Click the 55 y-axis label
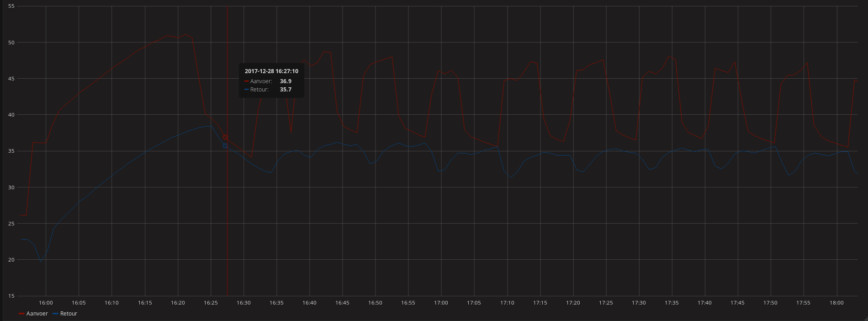Screen dimensions: 868x321 tap(11, 6)
